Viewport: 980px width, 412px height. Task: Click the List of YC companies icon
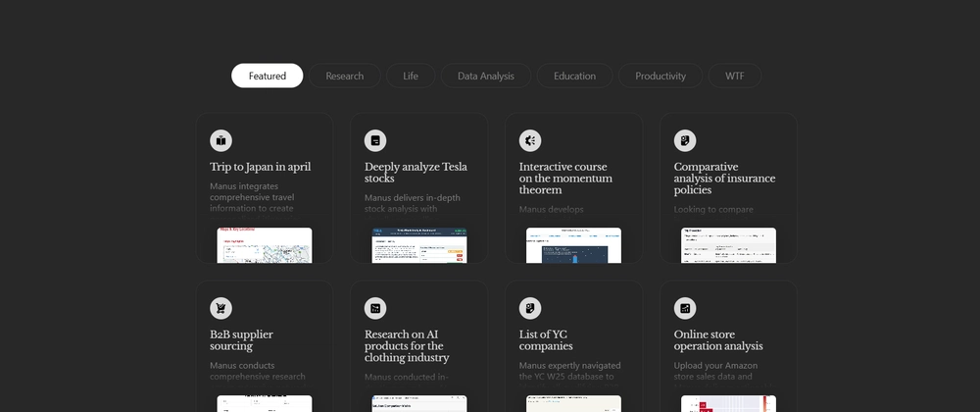pos(530,308)
